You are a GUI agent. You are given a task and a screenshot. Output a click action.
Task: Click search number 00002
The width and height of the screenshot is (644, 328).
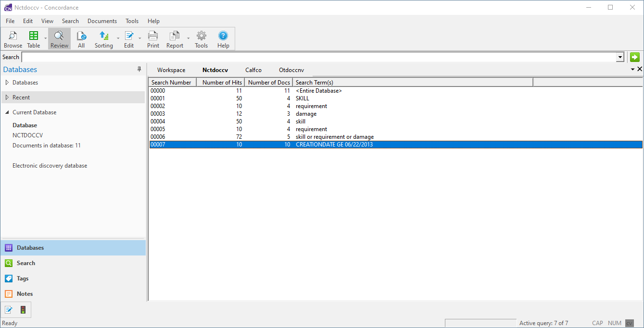click(x=158, y=106)
